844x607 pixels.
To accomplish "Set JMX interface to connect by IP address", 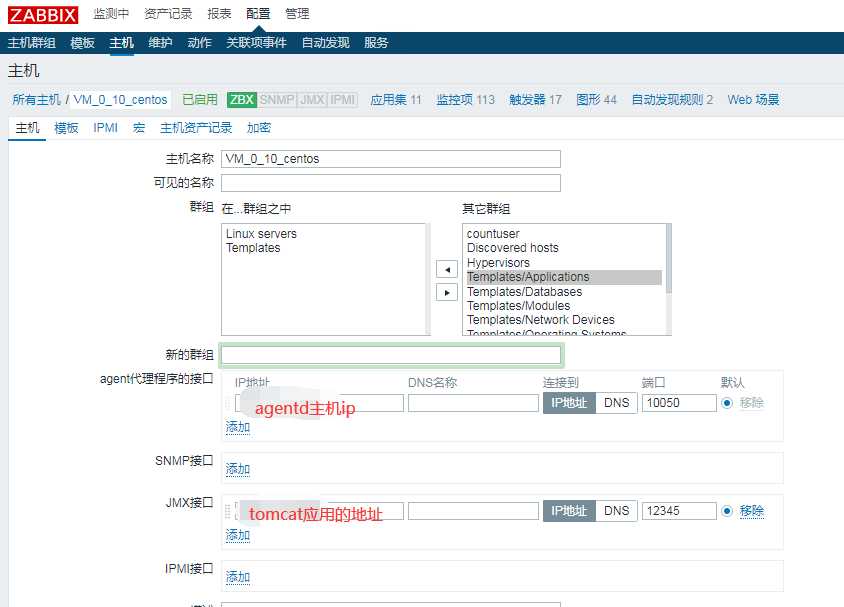I will (x=569, y=511).
